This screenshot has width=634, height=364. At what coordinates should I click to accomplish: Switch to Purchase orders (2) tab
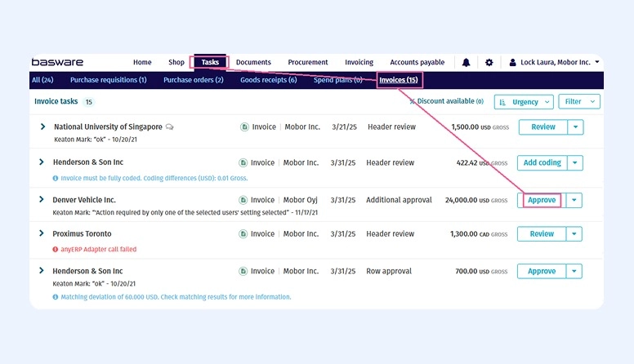[194, 80]
